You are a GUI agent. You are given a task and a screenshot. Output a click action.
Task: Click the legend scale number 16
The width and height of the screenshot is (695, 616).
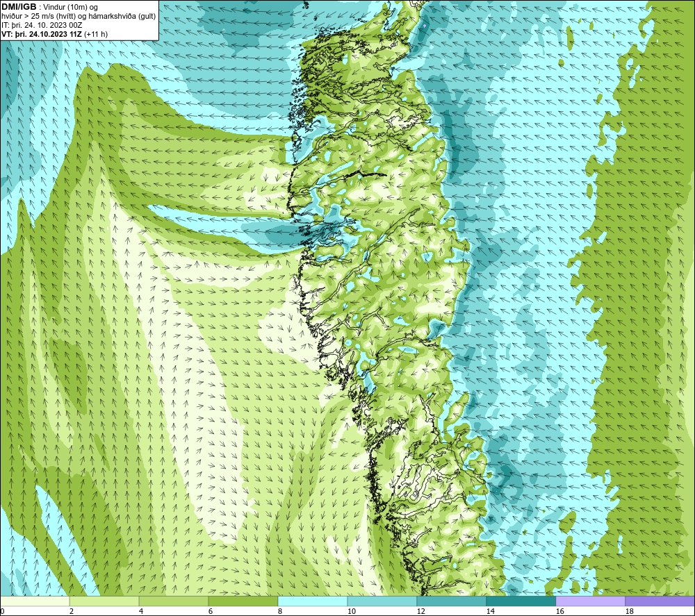pyautogui.click(x=559, y=612)
